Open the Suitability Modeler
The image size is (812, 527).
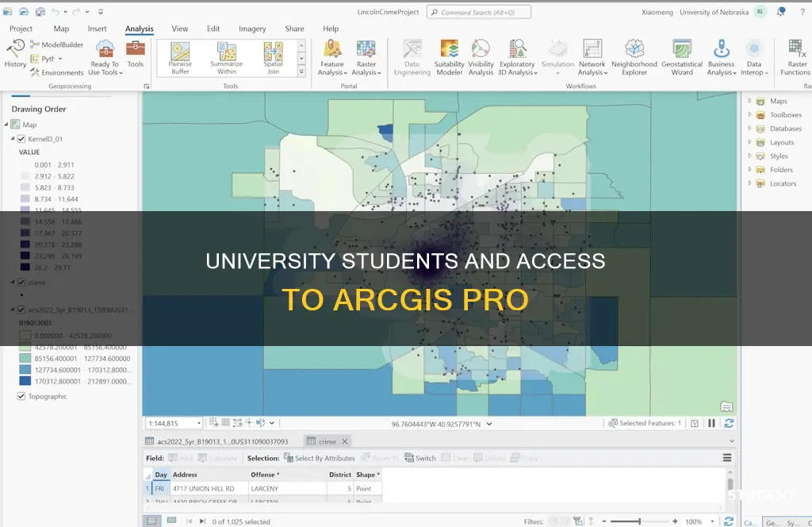(x=449, y=57)
